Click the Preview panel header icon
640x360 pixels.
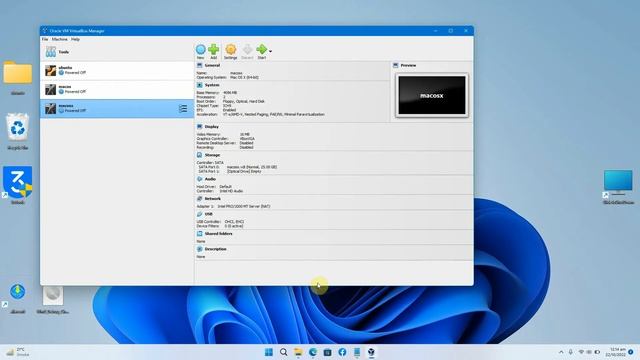[x=396, y=65]
